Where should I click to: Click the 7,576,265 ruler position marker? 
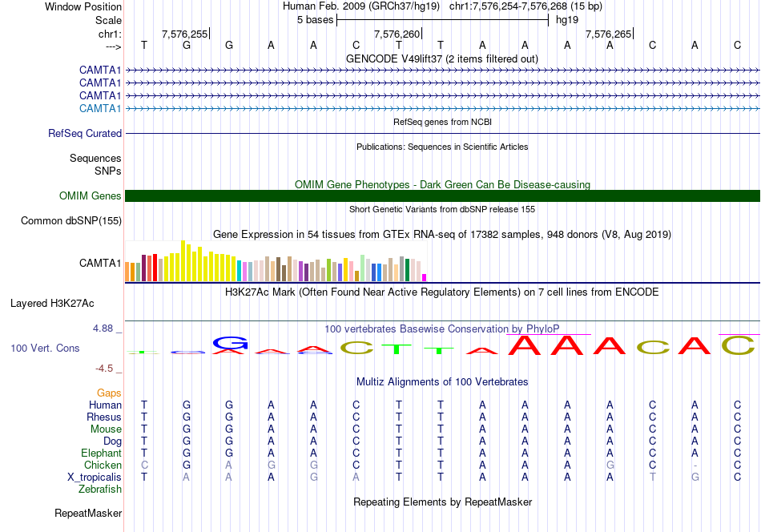pos(608,34)
